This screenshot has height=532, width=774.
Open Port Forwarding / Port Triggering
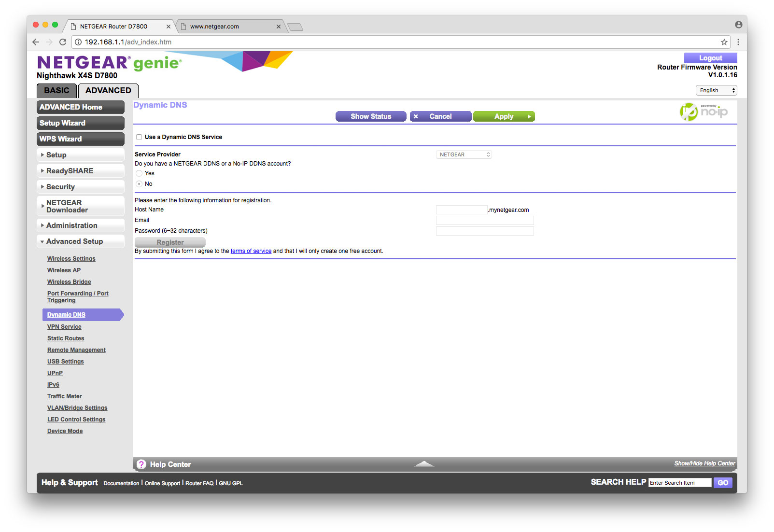[78, 297]
